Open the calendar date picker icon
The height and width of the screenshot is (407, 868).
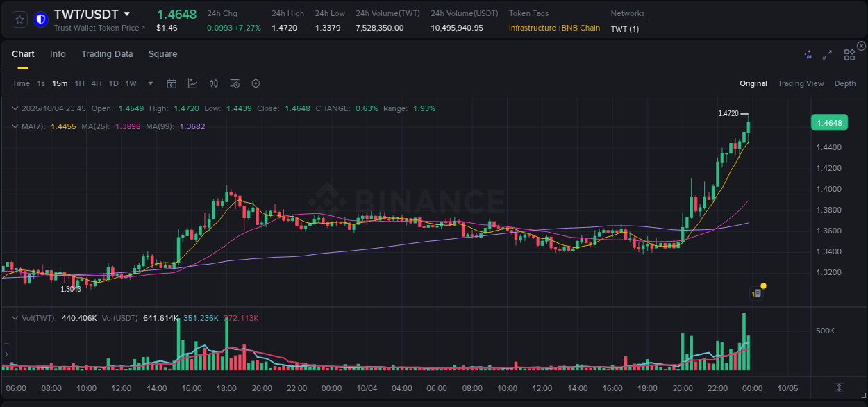click(172, 83)
